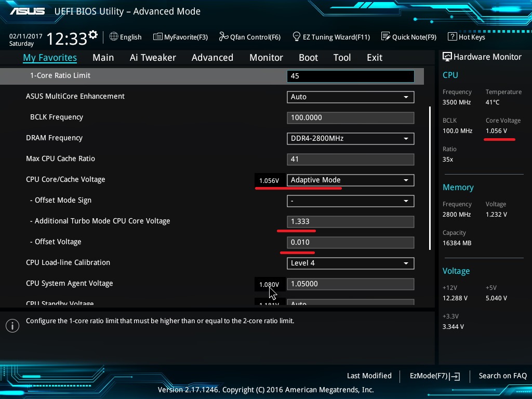The image size is (532, 399).
Task: Expand Offset Mode Sign dropdown
Action: click(x=351, y=201)
